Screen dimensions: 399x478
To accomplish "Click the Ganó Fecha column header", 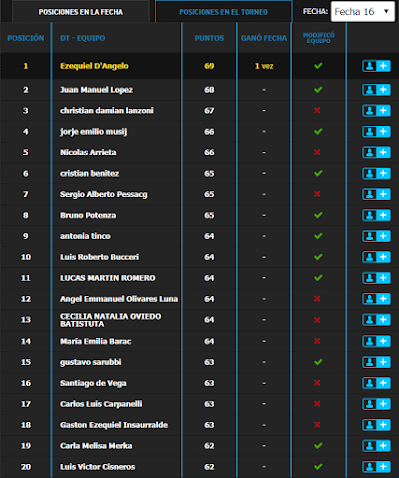I will (264, 38).
